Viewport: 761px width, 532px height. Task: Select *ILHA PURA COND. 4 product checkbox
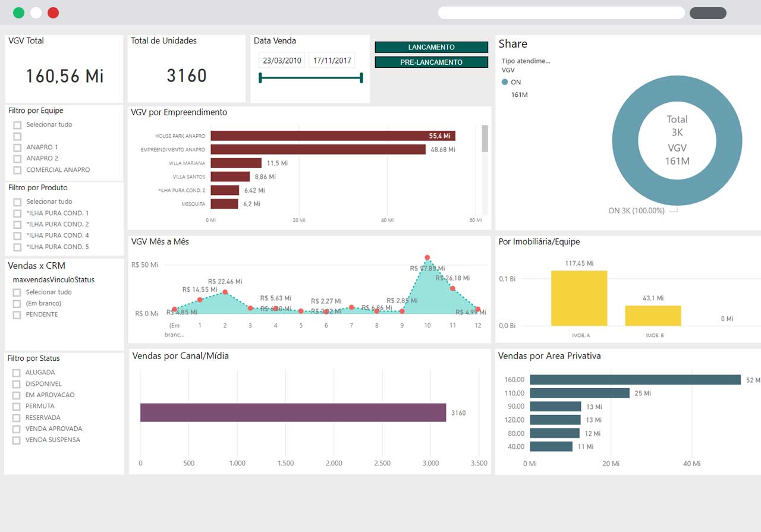click(17, 236)
